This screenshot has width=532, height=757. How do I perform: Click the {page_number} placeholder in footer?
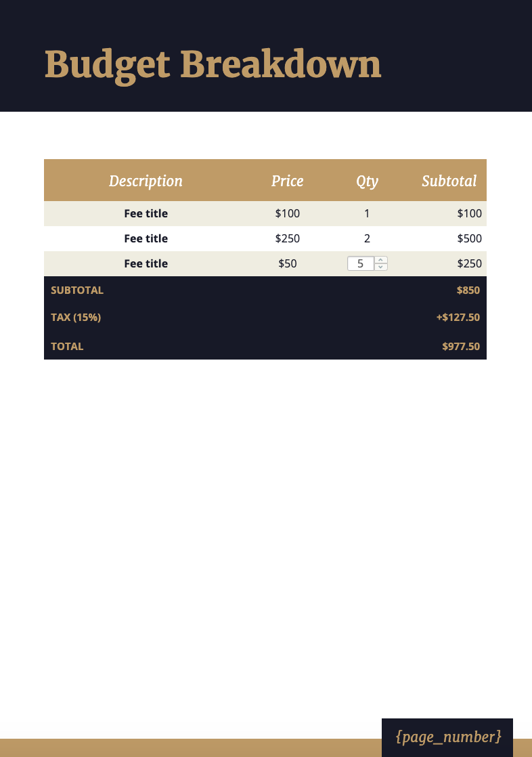447,737
